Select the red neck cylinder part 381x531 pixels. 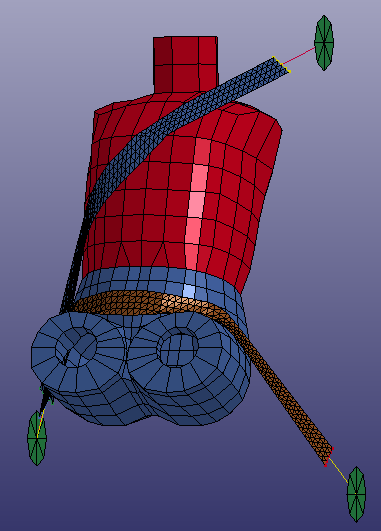point(185,64)
